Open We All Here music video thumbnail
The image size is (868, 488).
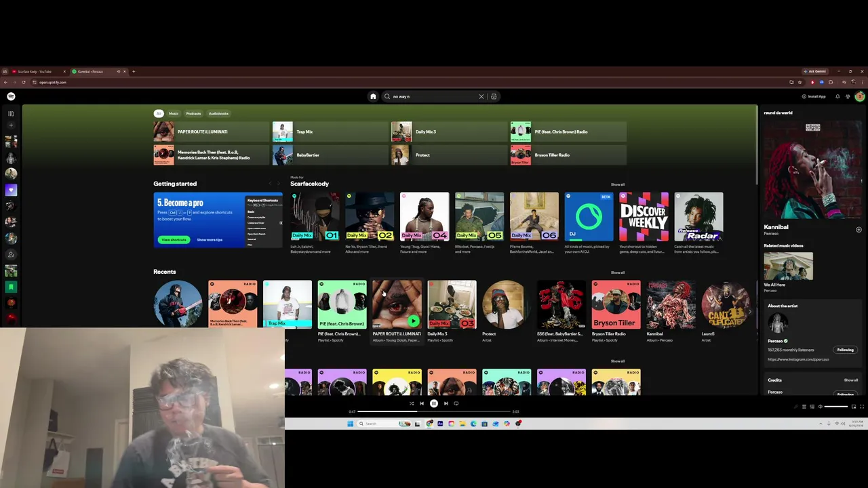point(788,266)
